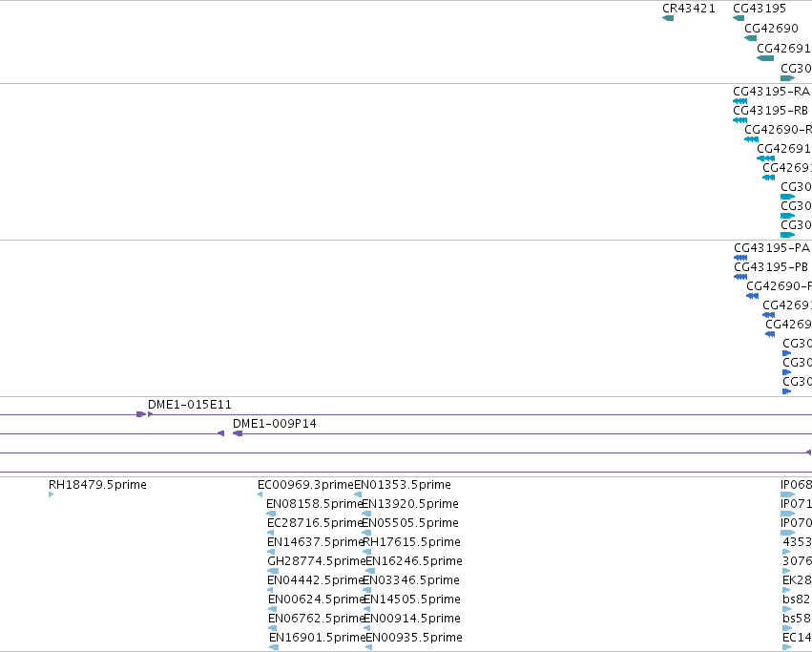Viewport: 812px width, 652px height.
Task: Open the CG43195-RA transcript label
Action: tap(771, 92)
